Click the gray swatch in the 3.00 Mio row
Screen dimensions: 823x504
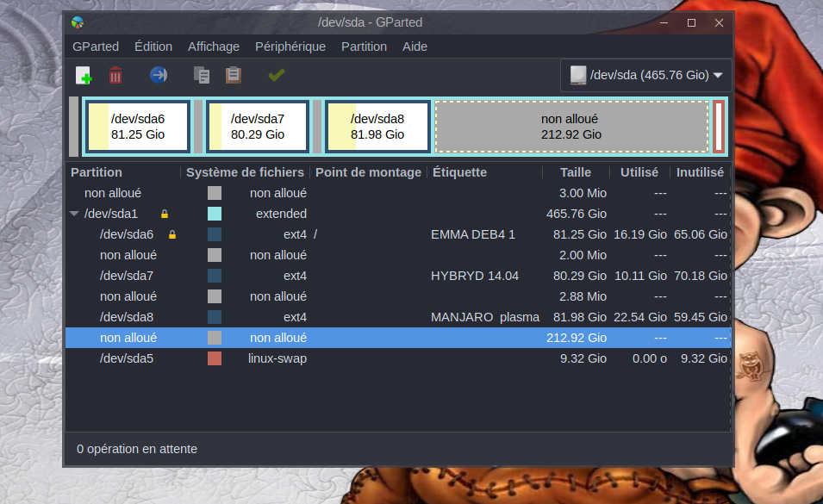pos(215,193)
